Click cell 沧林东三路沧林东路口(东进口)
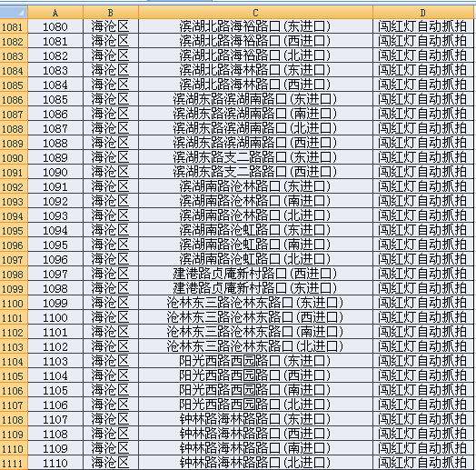This screenshot has height=470, width=476. [255, 303]
